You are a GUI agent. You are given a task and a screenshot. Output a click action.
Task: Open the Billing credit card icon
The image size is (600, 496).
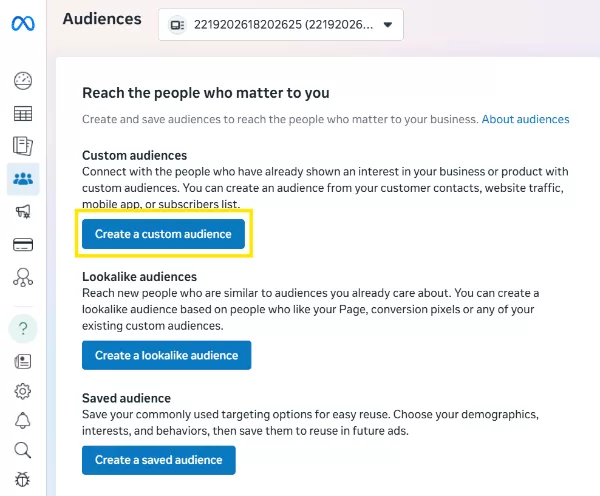(23, 245)
